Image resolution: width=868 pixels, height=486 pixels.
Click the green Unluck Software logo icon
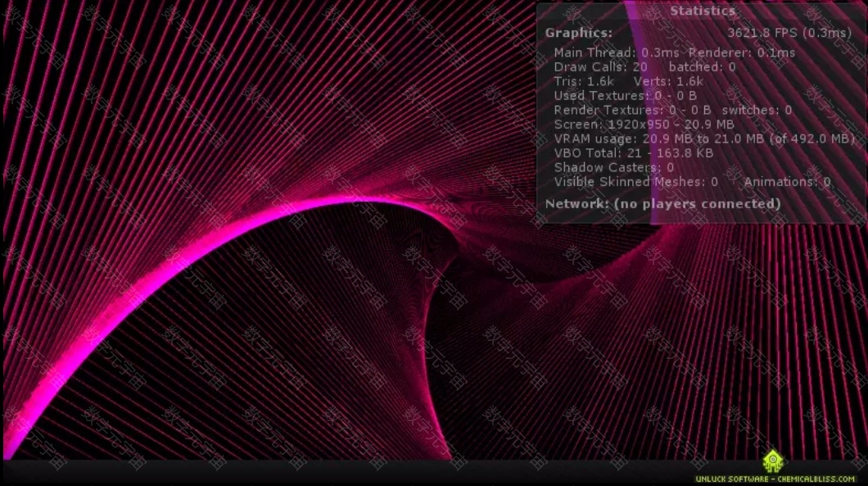pyautogui.click(x=773, y=461)
